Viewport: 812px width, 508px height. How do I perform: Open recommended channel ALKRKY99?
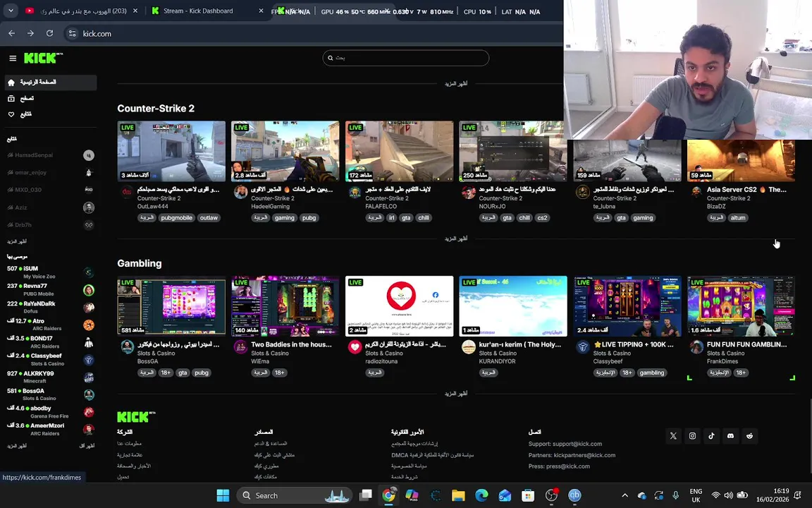(x=50, y=377)
